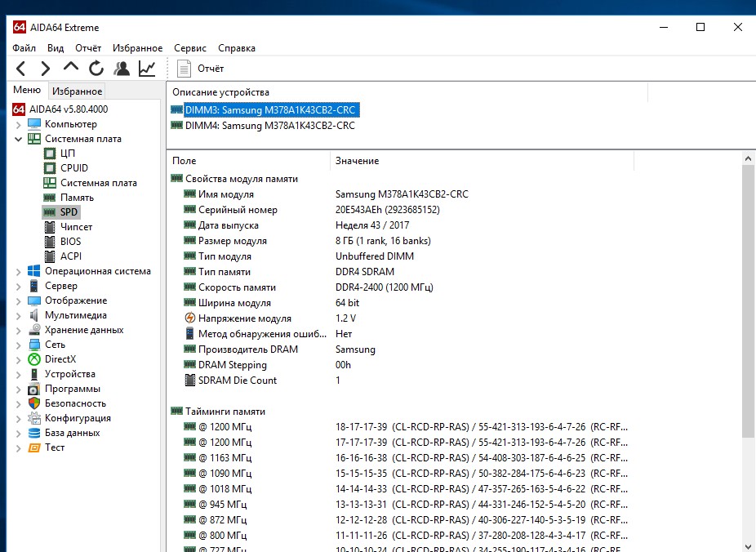
Task: Click the Сервер tower icon
Action: tap(33, 286)
